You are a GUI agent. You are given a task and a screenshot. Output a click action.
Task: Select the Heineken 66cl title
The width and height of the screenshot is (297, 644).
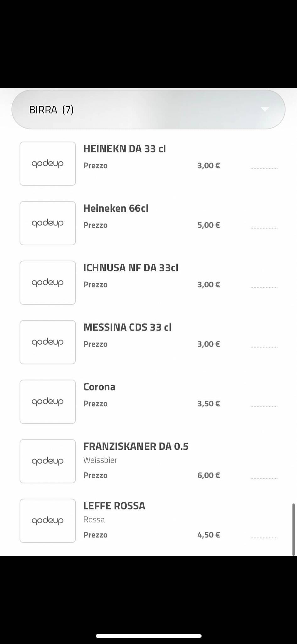click(x=116, y=208)
